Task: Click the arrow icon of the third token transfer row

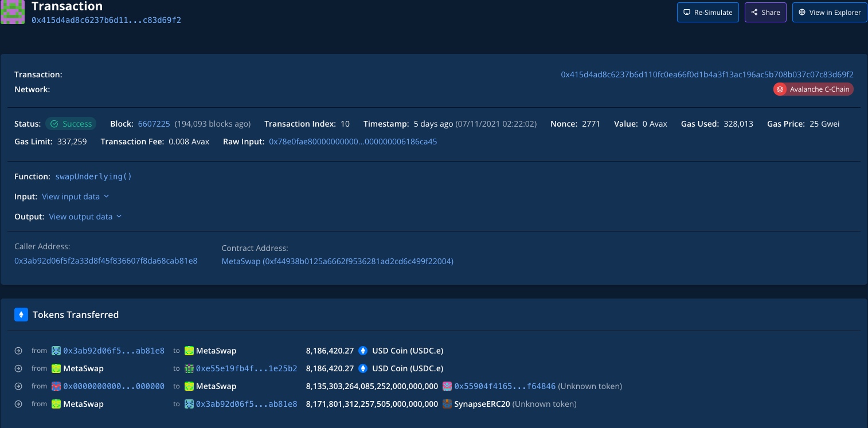Action: pyautogui.click(x=18, y=386)
